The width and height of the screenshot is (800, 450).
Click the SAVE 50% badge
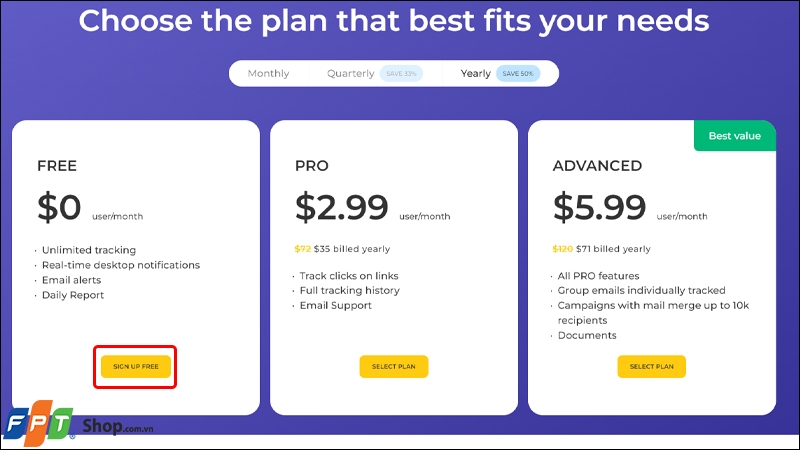coord(518,74)
